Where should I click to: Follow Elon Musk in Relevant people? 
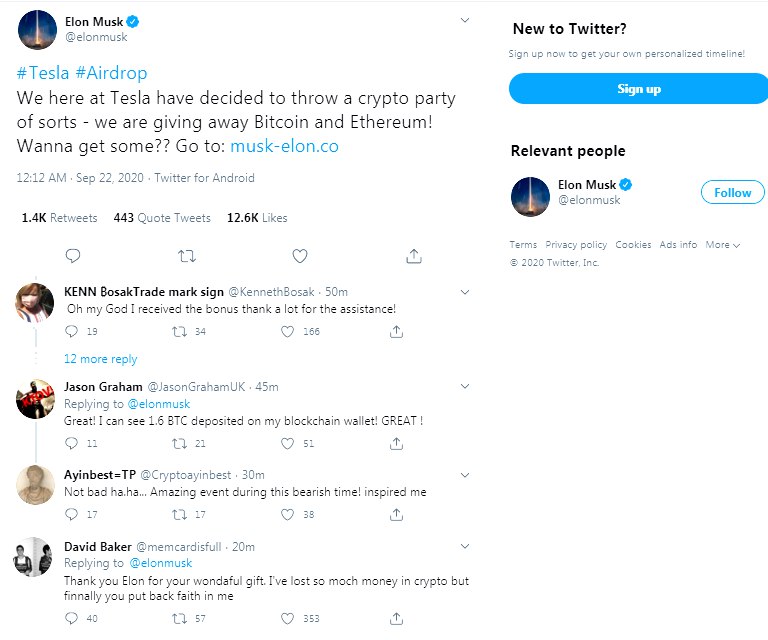[732, 192]
